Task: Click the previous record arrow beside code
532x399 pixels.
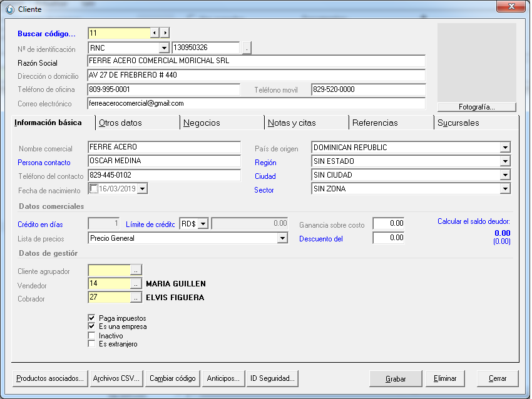Action: coord(155,33)
